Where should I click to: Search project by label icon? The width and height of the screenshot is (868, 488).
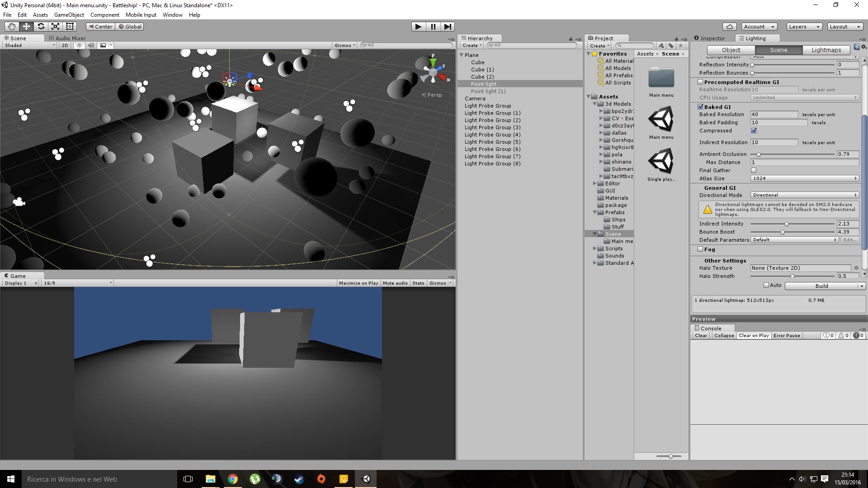pyautogui.click(x=671, y=46)
